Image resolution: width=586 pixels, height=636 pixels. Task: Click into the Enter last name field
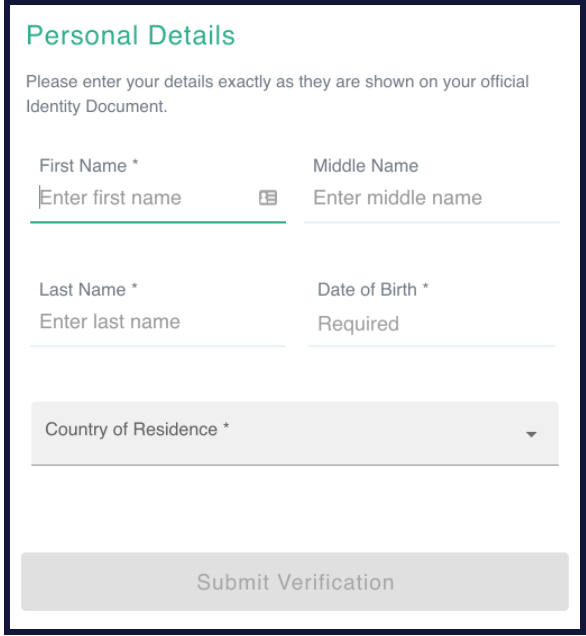(158, 322)
